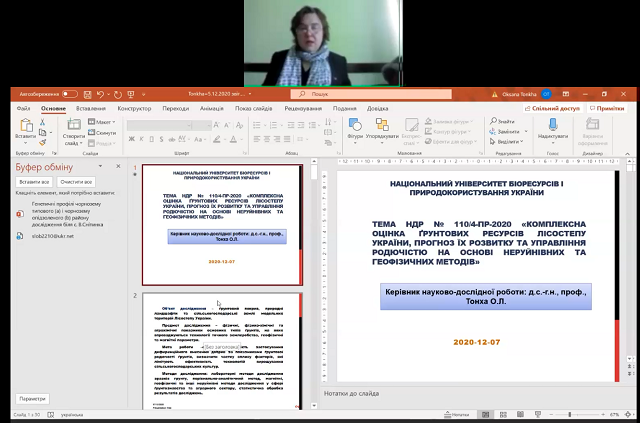
Task: Expand the Select (Виділити) dropdown
Action: click(x=521, y=141)
